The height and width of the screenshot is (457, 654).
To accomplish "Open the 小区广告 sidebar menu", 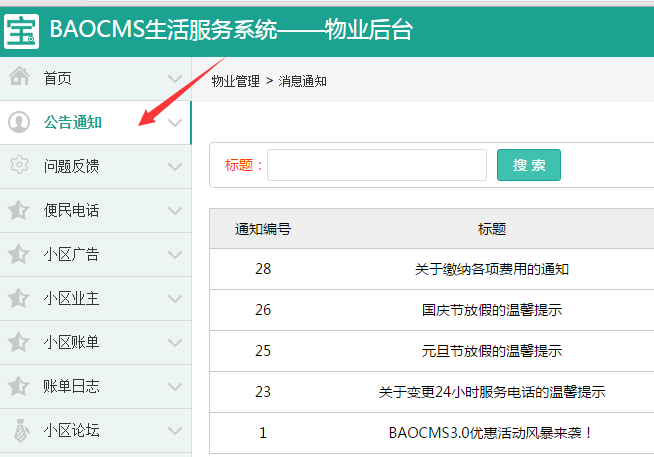I will (96, 254).
